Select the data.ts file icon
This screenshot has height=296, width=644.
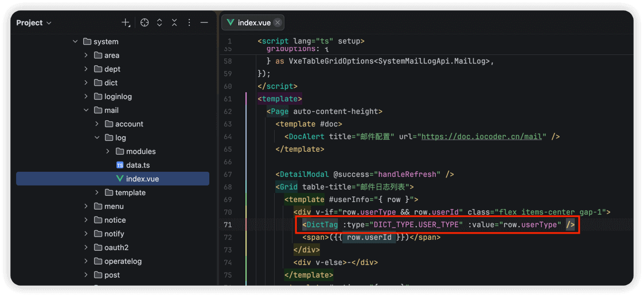point(120,165)
